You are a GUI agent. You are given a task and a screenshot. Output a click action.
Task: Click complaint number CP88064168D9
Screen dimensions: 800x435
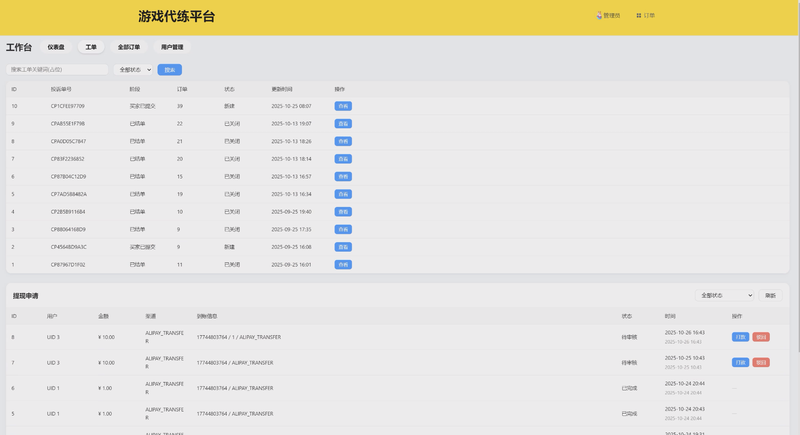click(68, 229)
